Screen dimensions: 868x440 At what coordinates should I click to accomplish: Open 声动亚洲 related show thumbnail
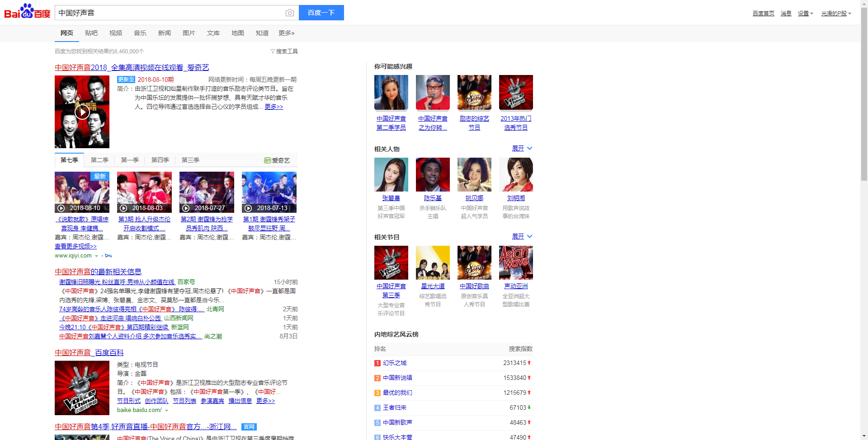pyautogui.click(x=516, y=262)
